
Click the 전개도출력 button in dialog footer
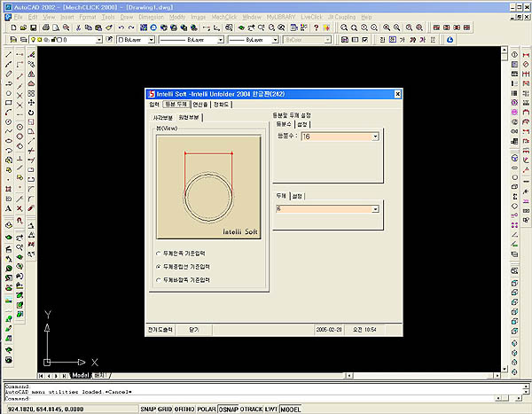click(160, 330)
